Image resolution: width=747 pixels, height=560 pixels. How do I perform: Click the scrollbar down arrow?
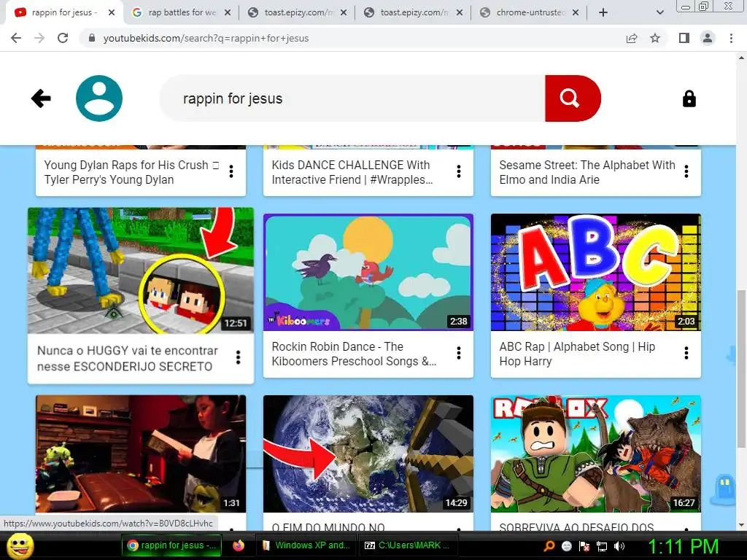click(x=741, y=525)
